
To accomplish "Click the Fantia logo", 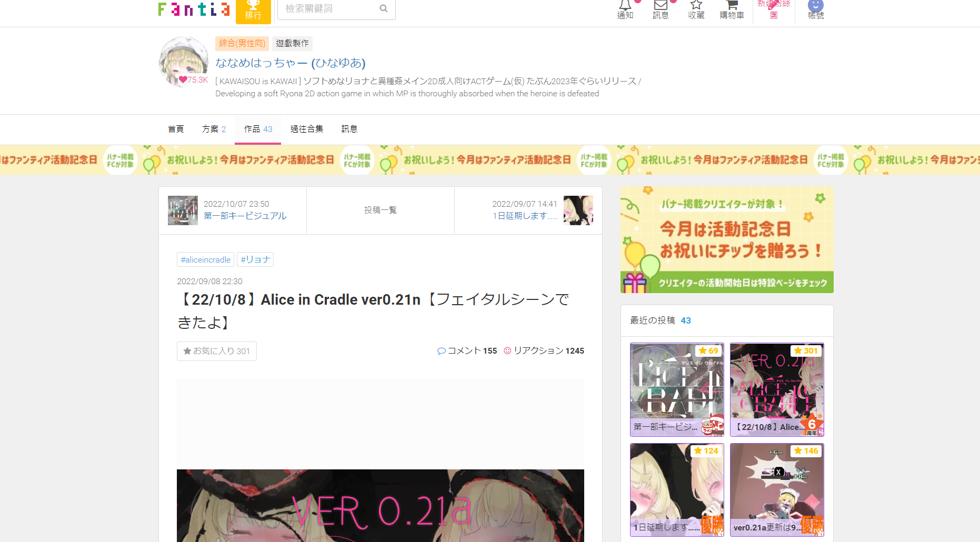I will tap(194, 9).
